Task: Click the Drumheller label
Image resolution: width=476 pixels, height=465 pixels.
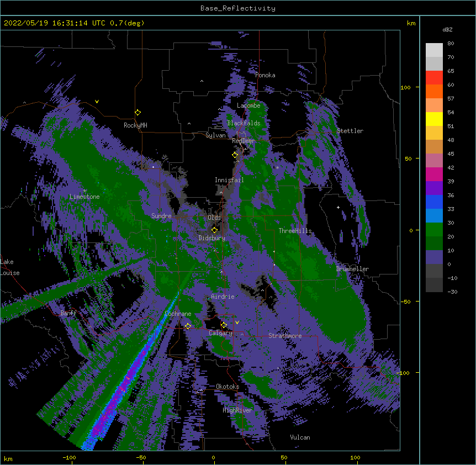Action: (352, 269)
